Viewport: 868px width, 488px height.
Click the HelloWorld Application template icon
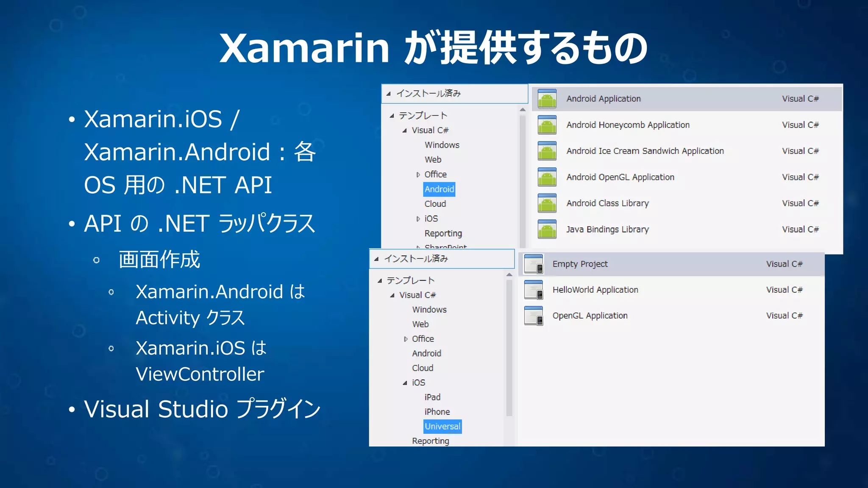pyautogui.click(x=534, y=290)
